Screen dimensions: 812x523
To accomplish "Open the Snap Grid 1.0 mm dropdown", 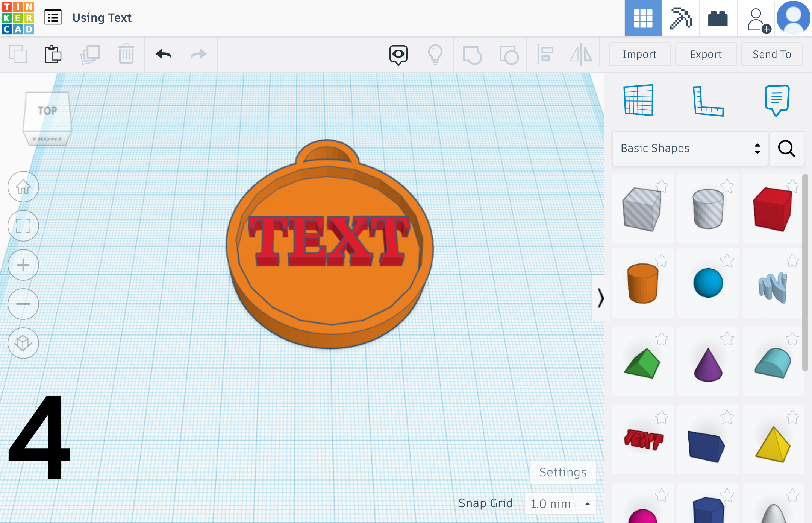I will pyautogui.click(x=560, y=503).
